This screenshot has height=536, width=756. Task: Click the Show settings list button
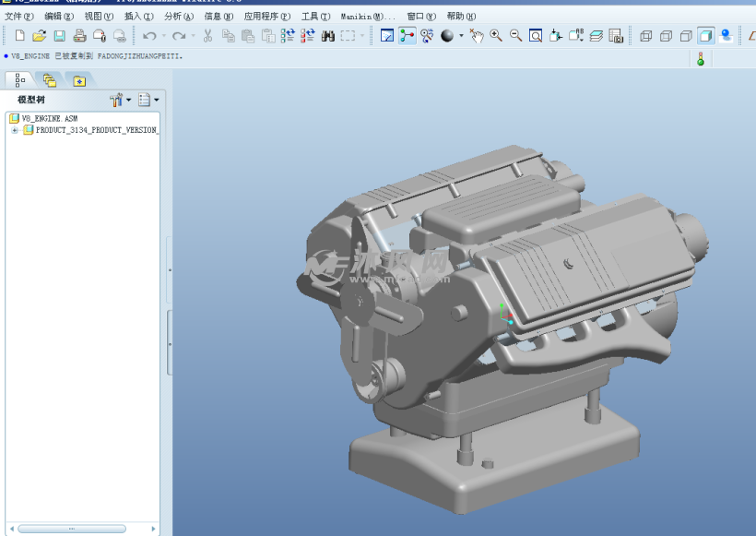(146, 99)
